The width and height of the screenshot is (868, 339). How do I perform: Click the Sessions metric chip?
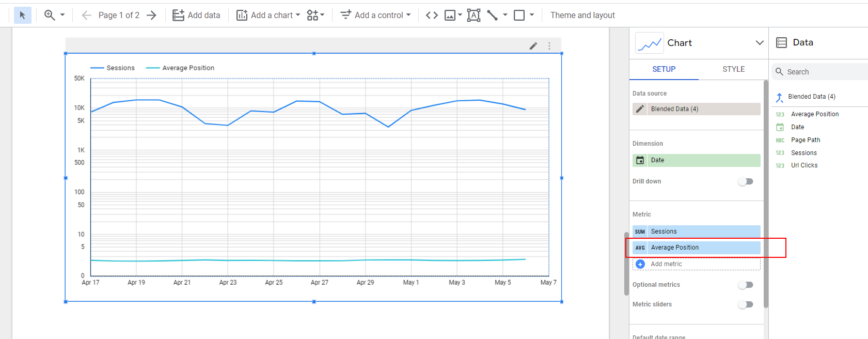[697, 232]
